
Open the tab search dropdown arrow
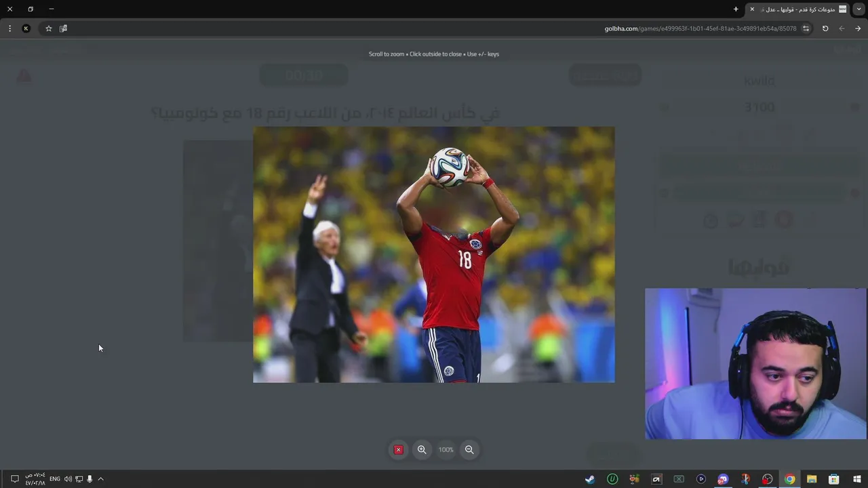click(x=859, y=9)
